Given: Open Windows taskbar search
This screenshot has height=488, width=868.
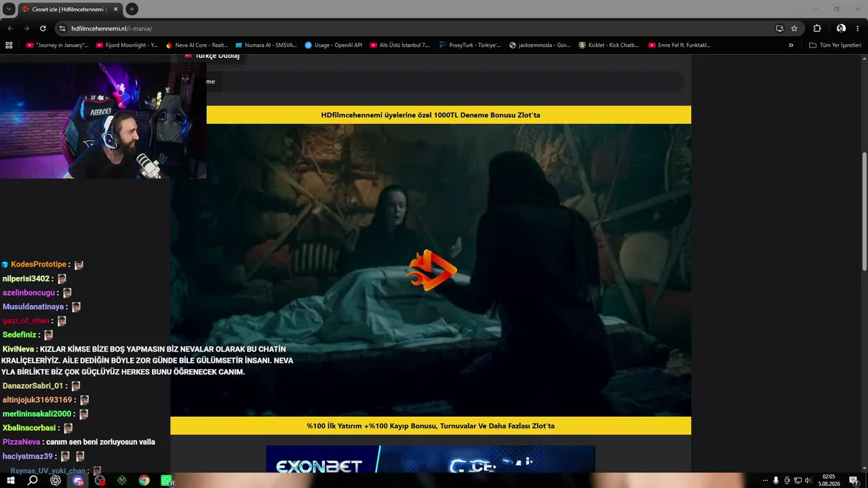Looking at the screenshot, I should tap(33, 481).
